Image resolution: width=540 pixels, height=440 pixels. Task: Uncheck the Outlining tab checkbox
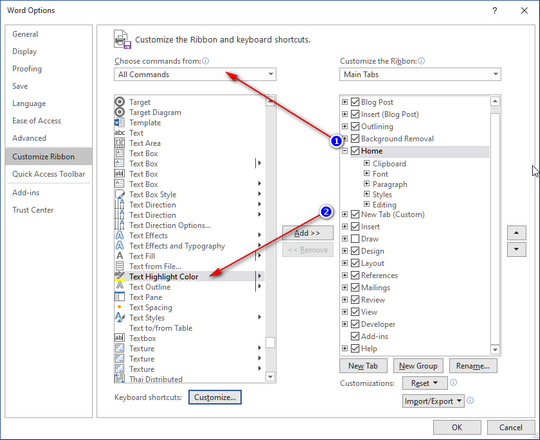point(355,126)
